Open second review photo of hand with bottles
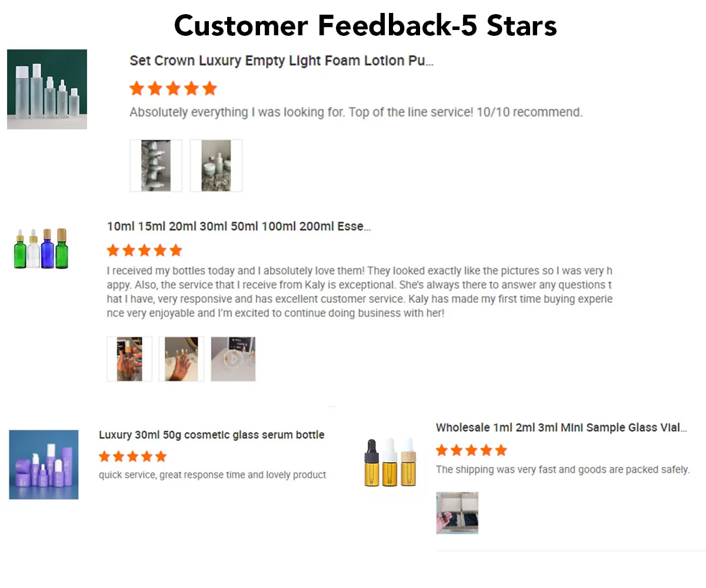Image resolution: width=706 pixels, height=588 pixels. 181,359
